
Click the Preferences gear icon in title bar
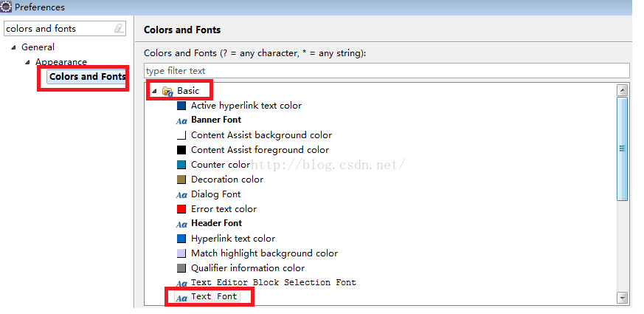6,7
